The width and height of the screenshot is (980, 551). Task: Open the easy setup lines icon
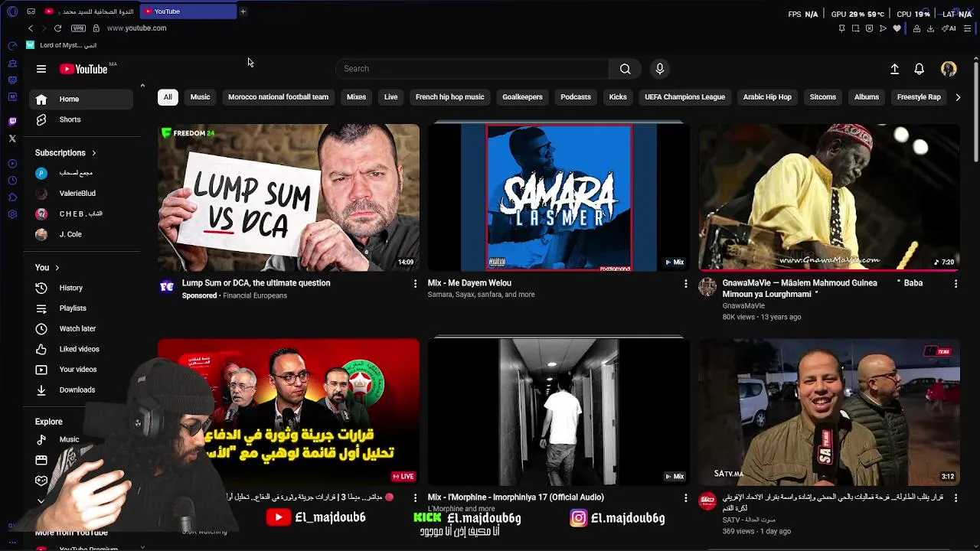pos(967,28)
